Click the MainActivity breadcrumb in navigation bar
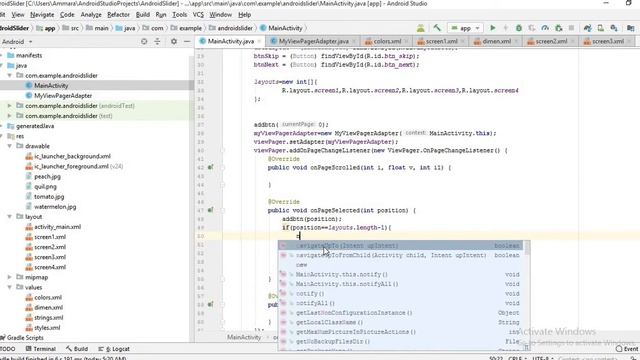 (281, 28)
